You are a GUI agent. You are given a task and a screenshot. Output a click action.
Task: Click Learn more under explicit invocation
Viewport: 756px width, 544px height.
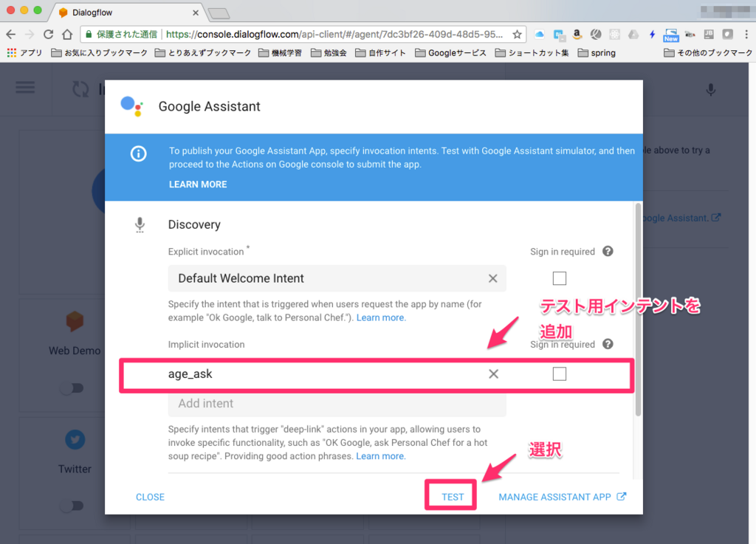(x=381, y=317)
